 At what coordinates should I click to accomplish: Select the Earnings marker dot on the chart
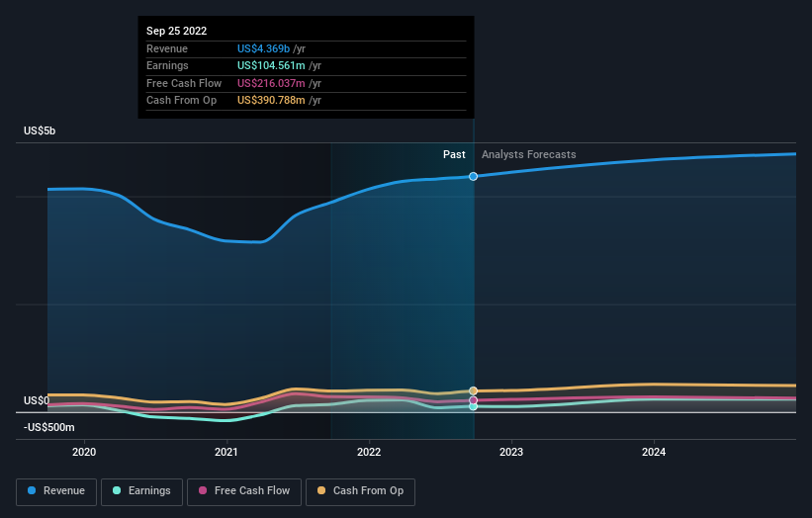tap(474, 406)
